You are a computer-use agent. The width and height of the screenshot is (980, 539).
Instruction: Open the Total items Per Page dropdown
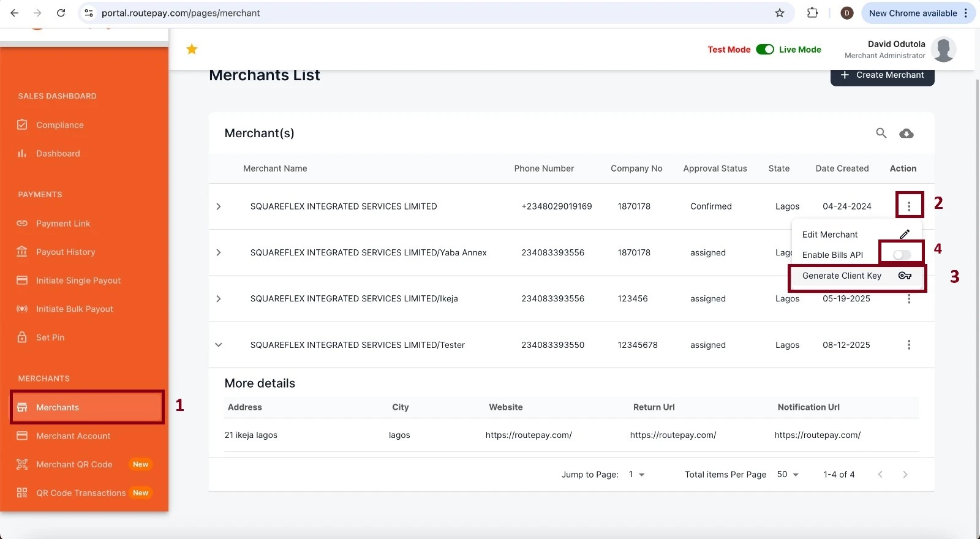(788, 475)
